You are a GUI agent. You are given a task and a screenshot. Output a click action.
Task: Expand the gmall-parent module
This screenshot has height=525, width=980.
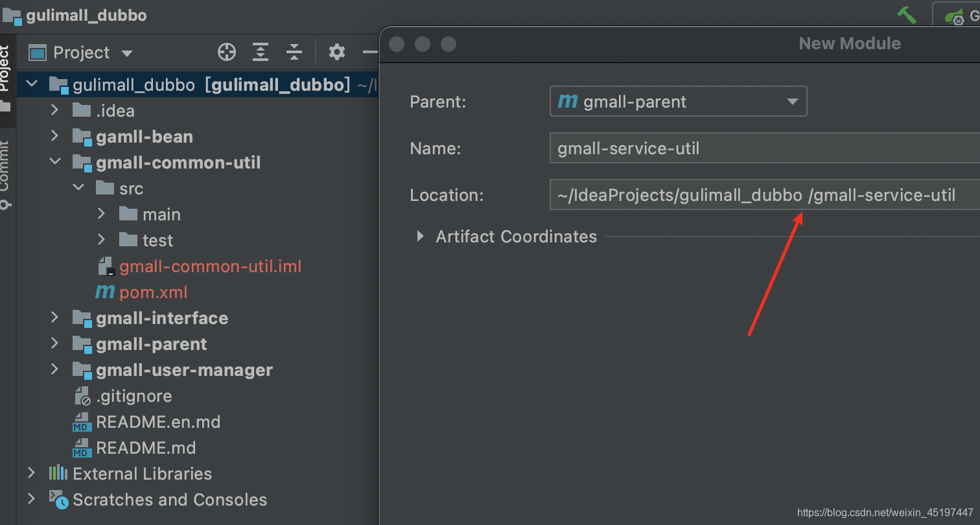coord(55,344)
